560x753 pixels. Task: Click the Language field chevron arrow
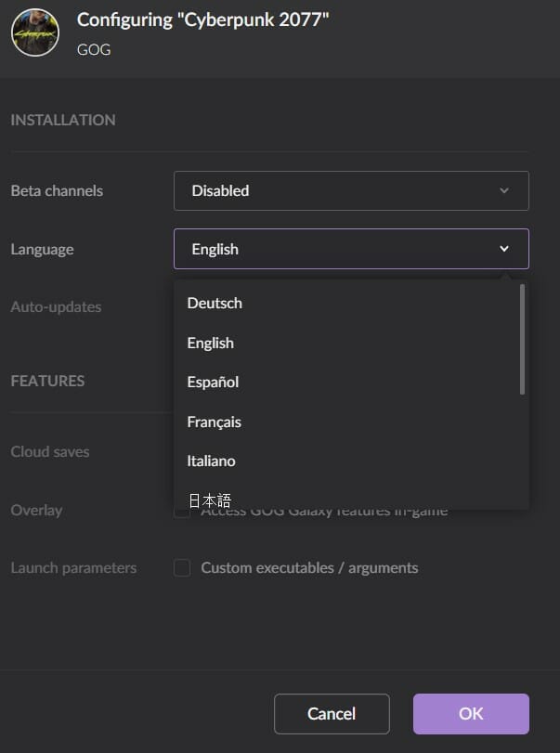pos(504,249)
